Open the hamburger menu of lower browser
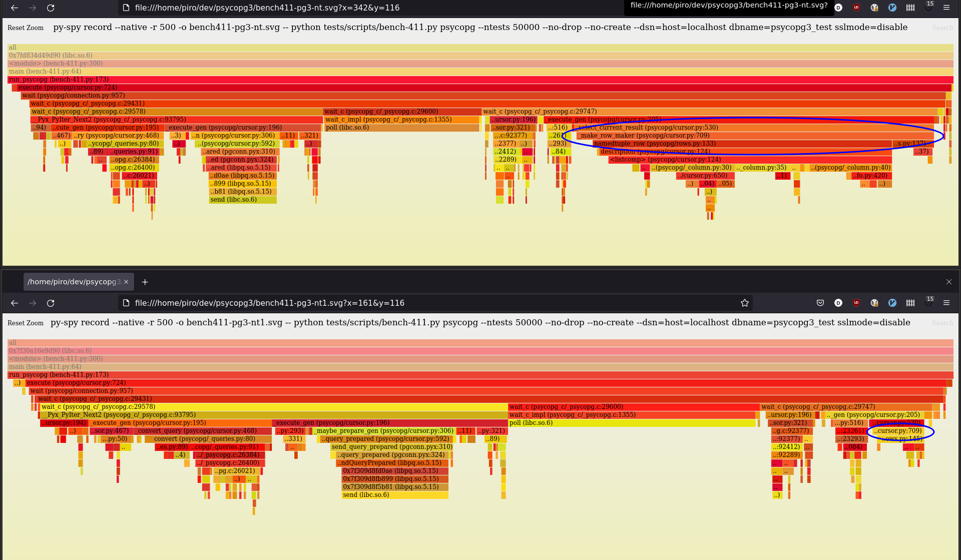Image resolution: width=961 pixels, height=560 pixels. click(946, 303)
